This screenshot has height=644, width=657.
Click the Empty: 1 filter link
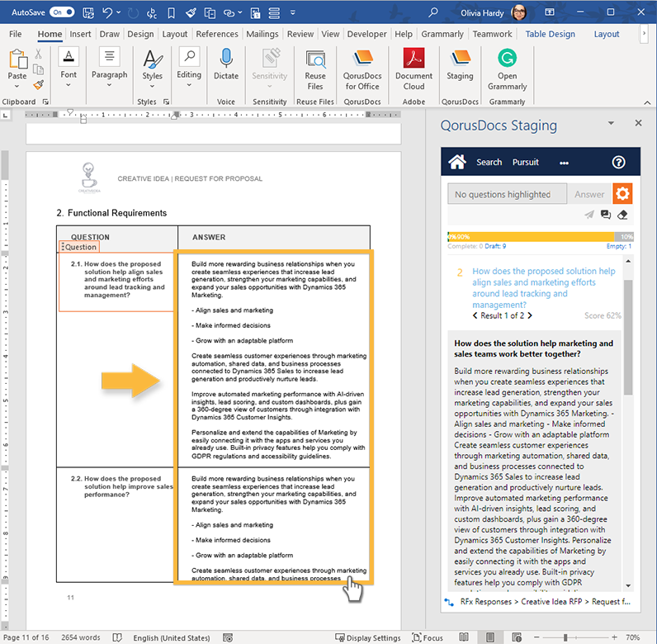619,246
